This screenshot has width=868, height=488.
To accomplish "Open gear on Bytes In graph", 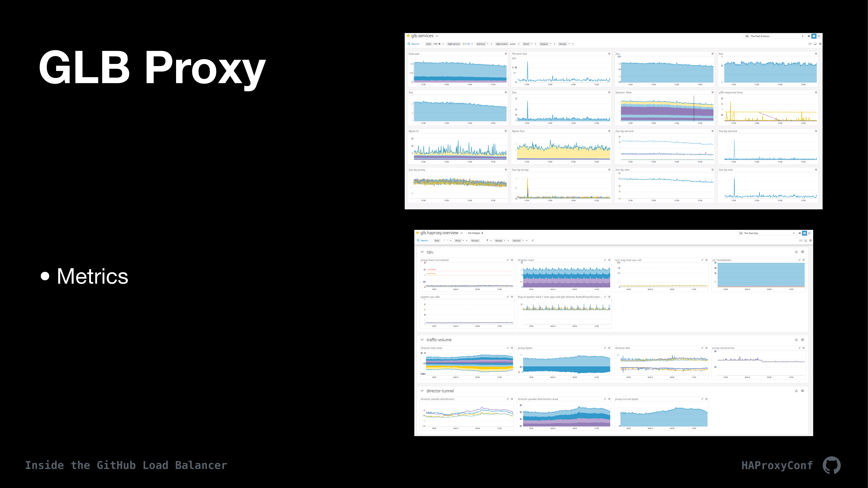I will (506, 131).
